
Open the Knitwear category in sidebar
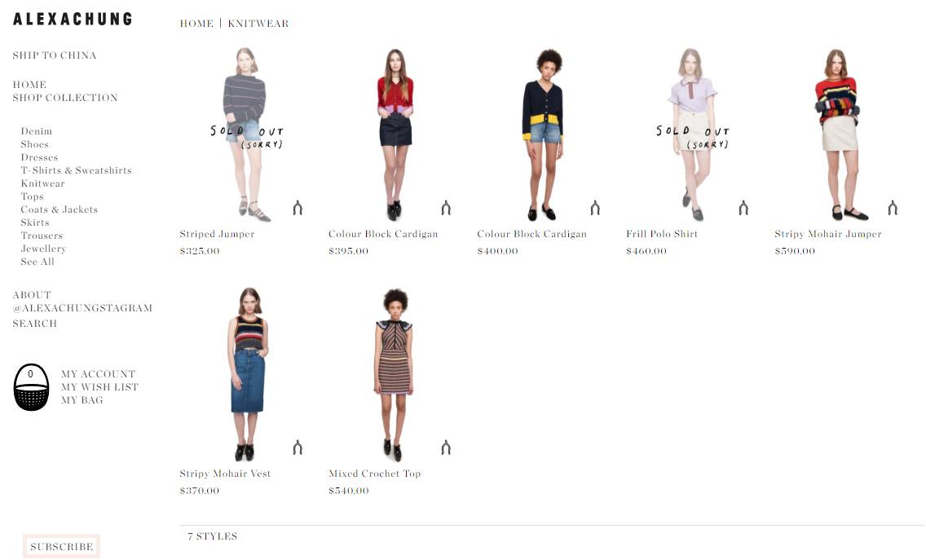pyautogui.click(x=42, y=183)
